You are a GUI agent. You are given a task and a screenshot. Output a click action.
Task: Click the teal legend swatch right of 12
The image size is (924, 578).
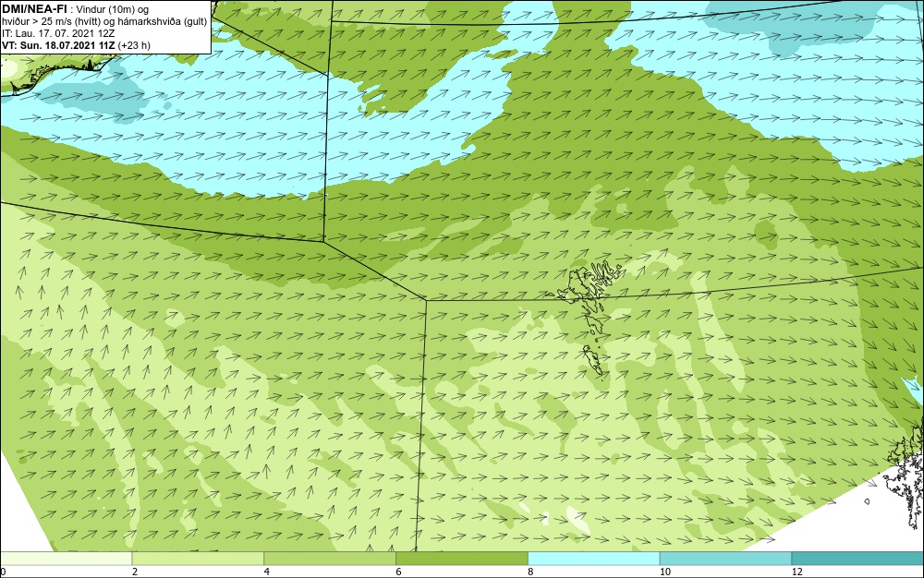(857, 559)
